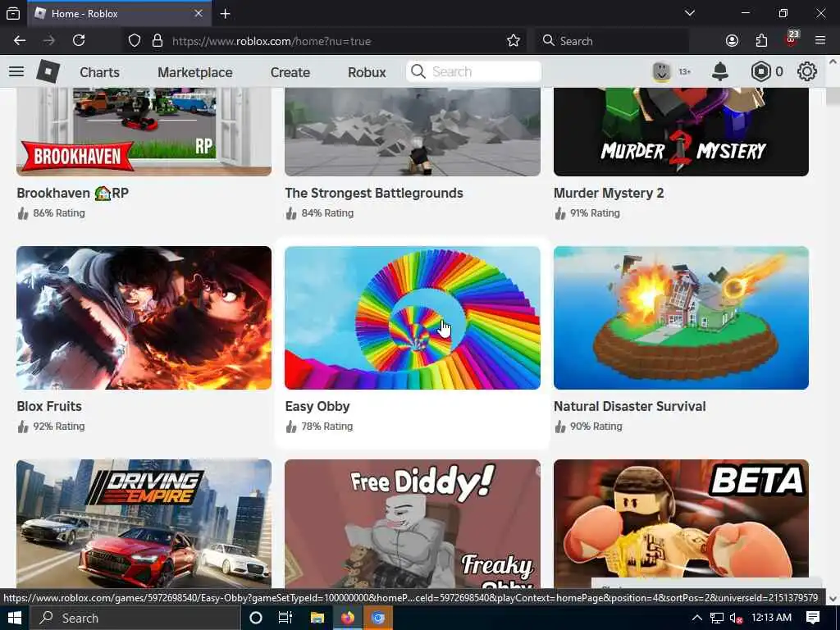Viewport: 840px width, 630px height.
Task: Click the Roblox logo icon
Action: tap(48, 71)
